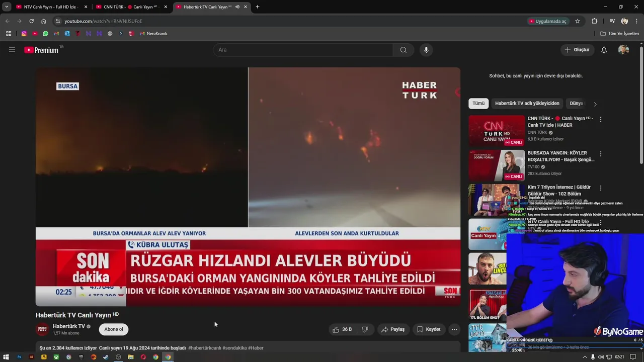Open more actions menu under the video

(x=454, y=329)
